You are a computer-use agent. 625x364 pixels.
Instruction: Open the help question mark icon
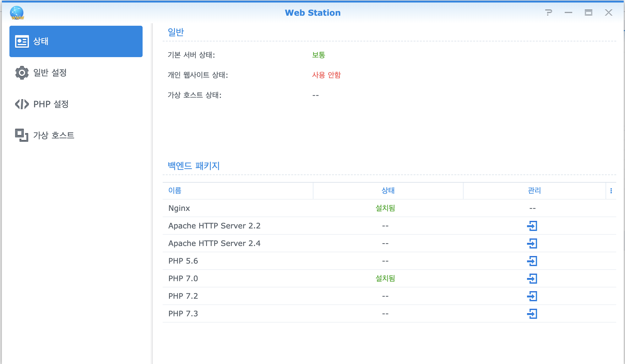(549, 13)
